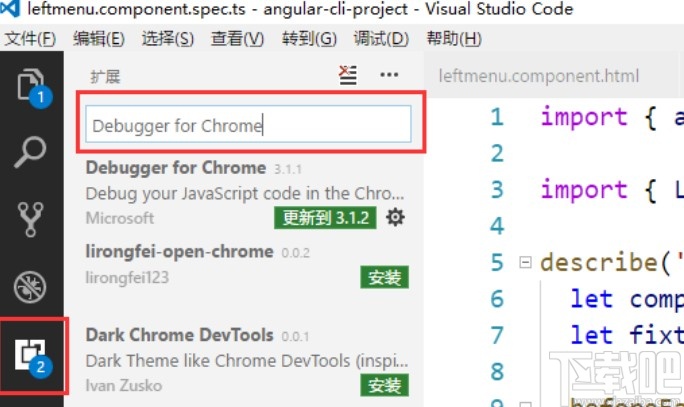The image size is (684, 407).
Task: Open the Debug view in activity bar
Action: click(x=31, y=286)
